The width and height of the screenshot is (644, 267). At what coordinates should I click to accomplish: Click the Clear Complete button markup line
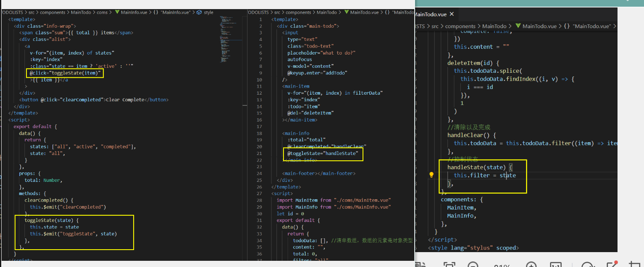coord(94,100)
